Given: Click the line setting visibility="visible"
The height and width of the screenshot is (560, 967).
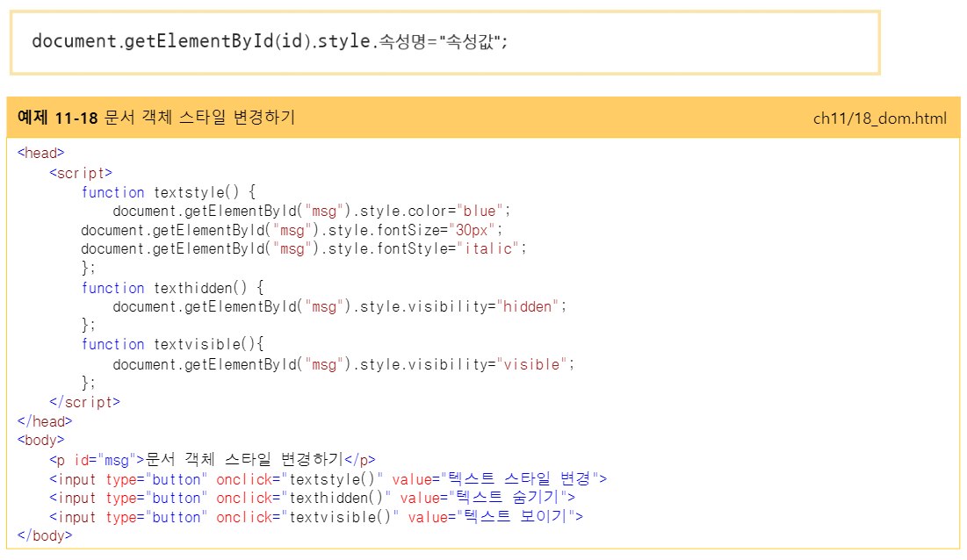Looking at the screenshot, I should click(x=343, y=365).
